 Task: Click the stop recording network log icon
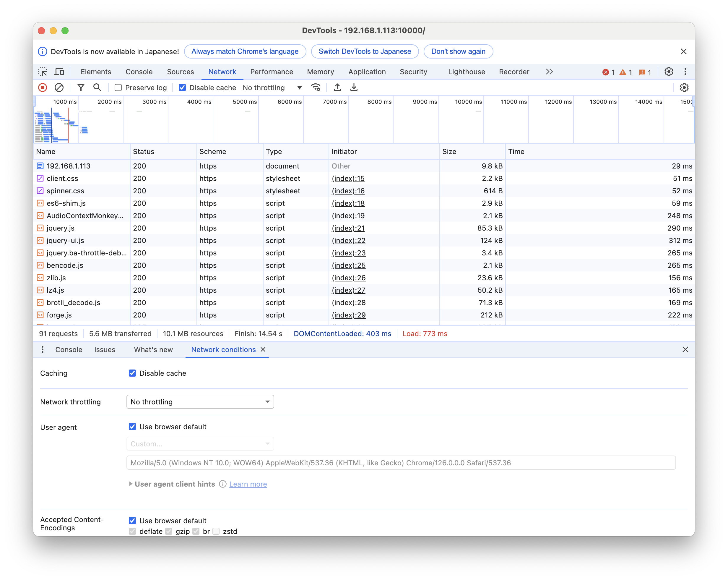click(x=43, y=88)
